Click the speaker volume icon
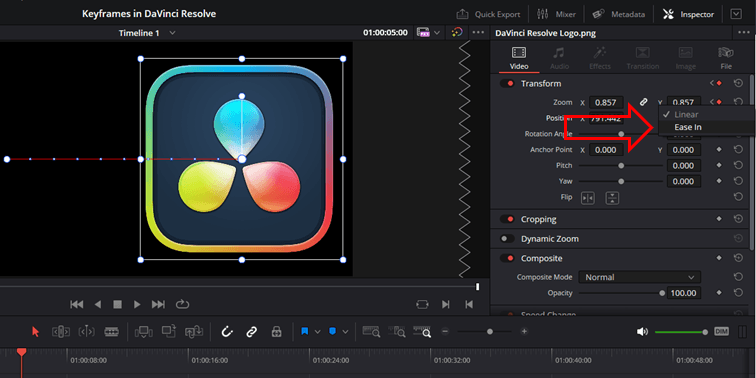 (x=642, y=332)
